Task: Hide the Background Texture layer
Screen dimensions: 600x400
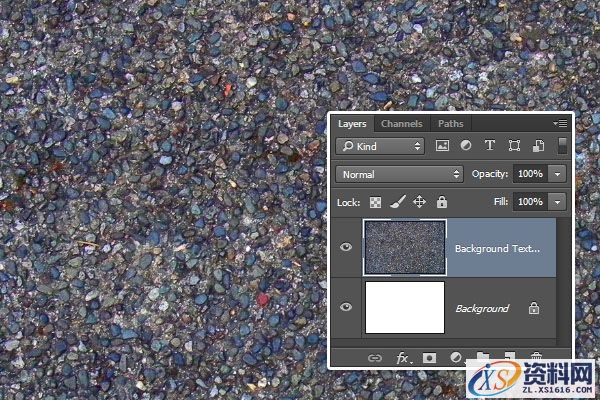Action: tap(346, 248)
